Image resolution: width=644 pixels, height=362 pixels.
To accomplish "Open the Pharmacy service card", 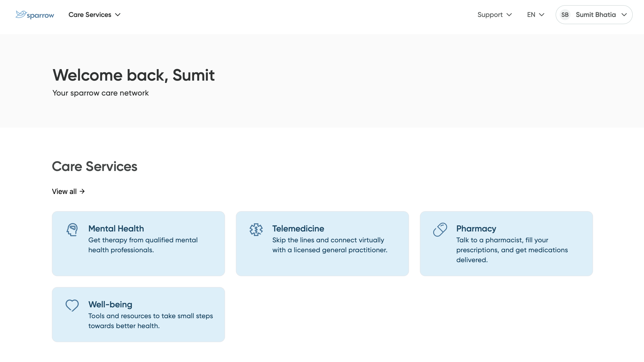I will tap(506, 244).
